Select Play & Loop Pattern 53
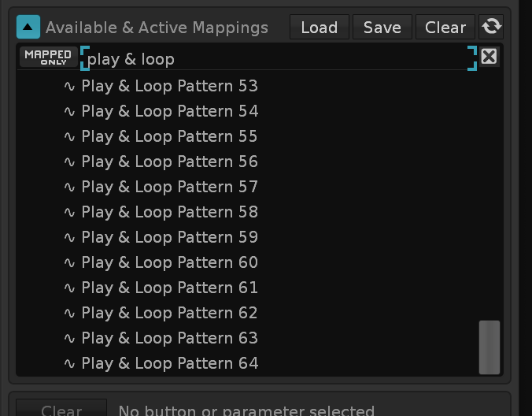The image size is (532, 416). click(x=169, y=86)
